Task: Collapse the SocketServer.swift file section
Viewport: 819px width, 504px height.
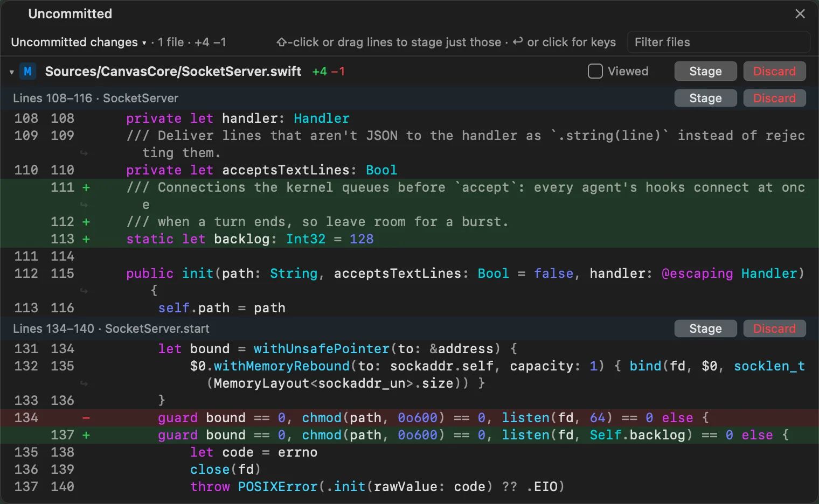Action: [11, 72]
